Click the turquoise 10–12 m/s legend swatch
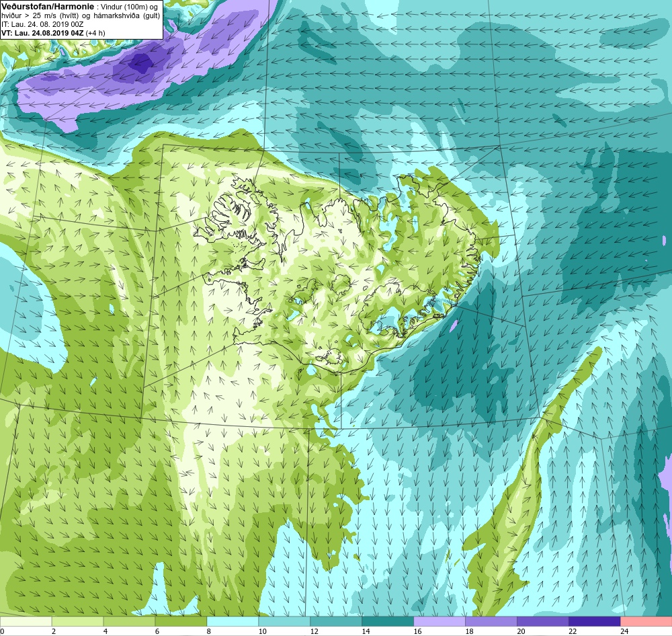 coord(284,621)
